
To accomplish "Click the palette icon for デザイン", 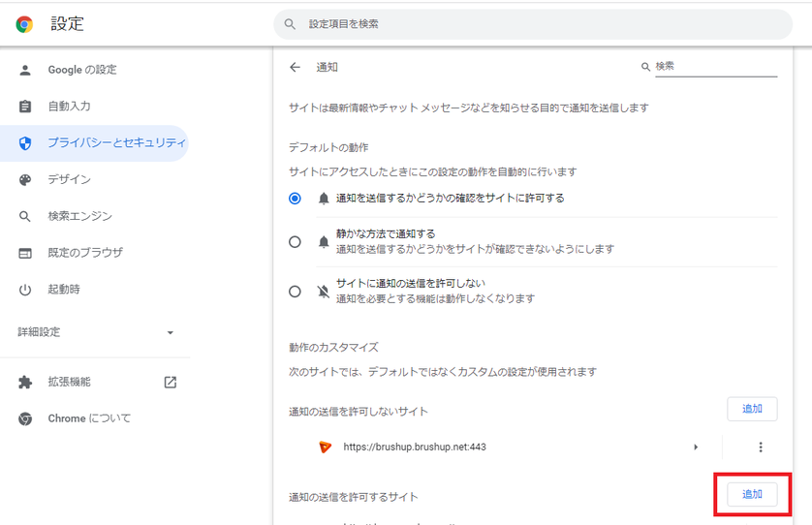I will click(25, 179).
